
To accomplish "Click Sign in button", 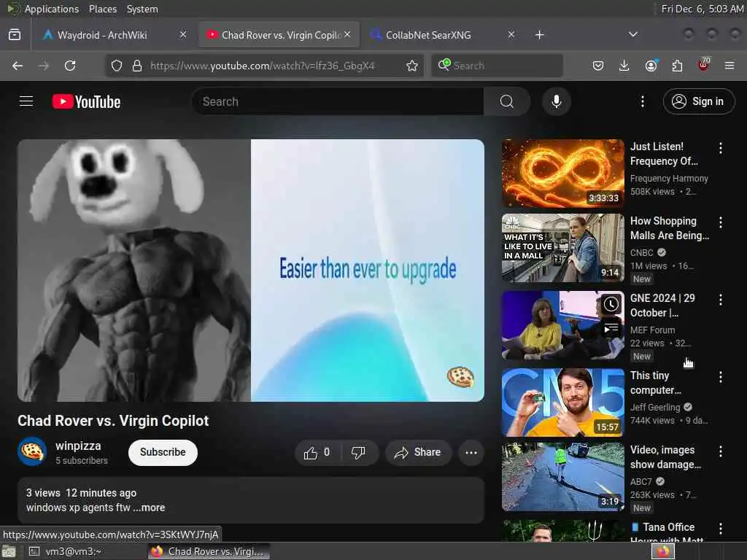I will [698, 101].
